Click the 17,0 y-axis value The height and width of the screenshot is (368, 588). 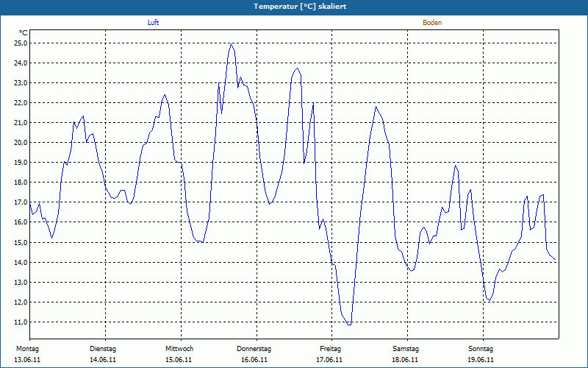[x=21, y=202]
